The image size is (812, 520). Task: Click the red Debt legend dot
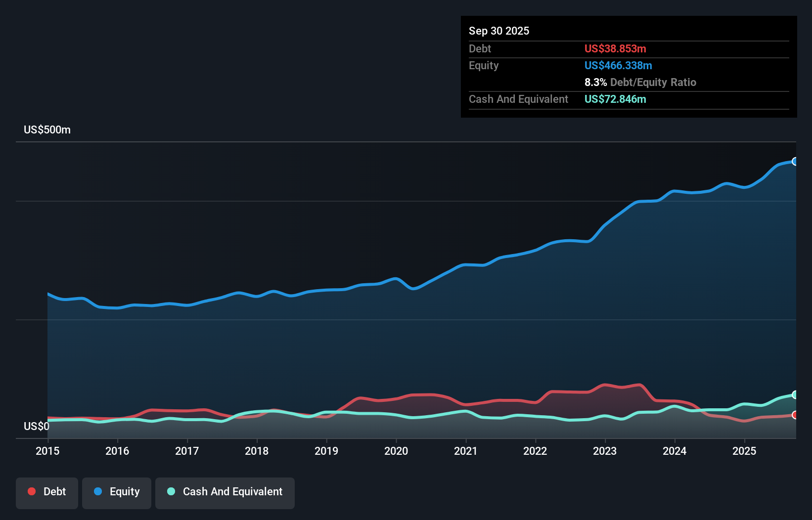click(31, 491)
